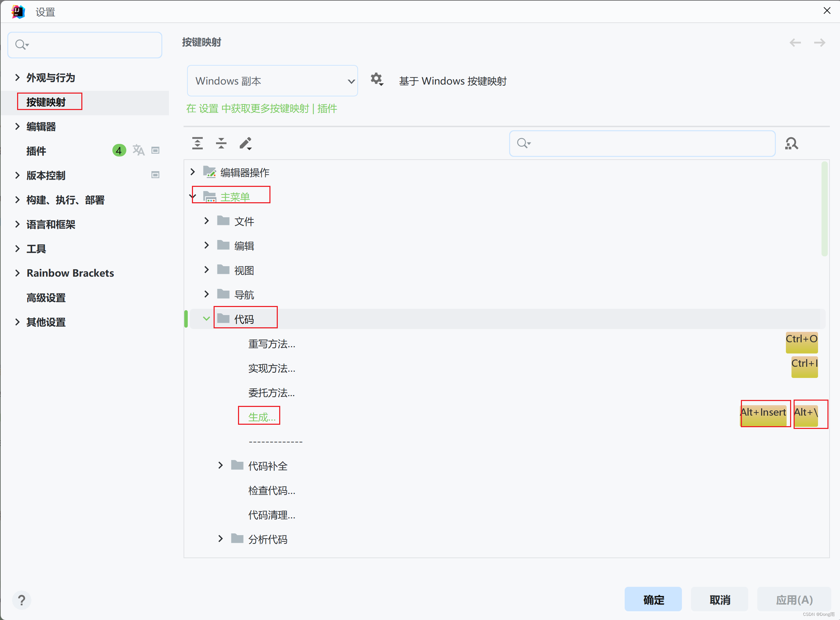Select 插件 in the settings sidebar
840x620 pixels.
coord(36,151)
